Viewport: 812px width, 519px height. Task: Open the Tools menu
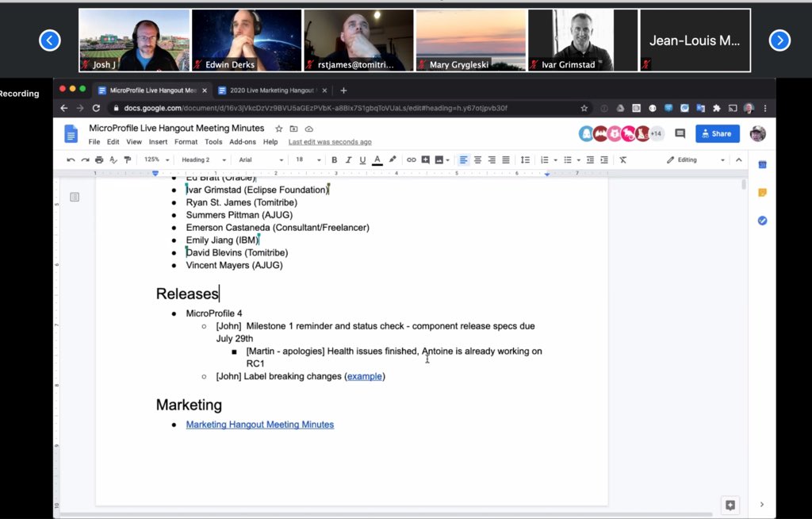(213, 141)
